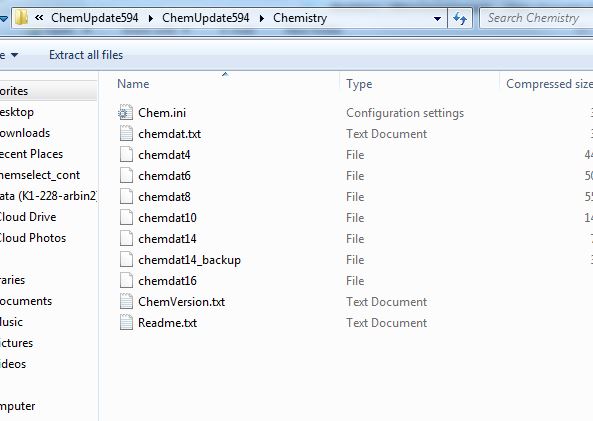
Task: Click Text Document type of chemdat.txt
Action: click(387, 134)
